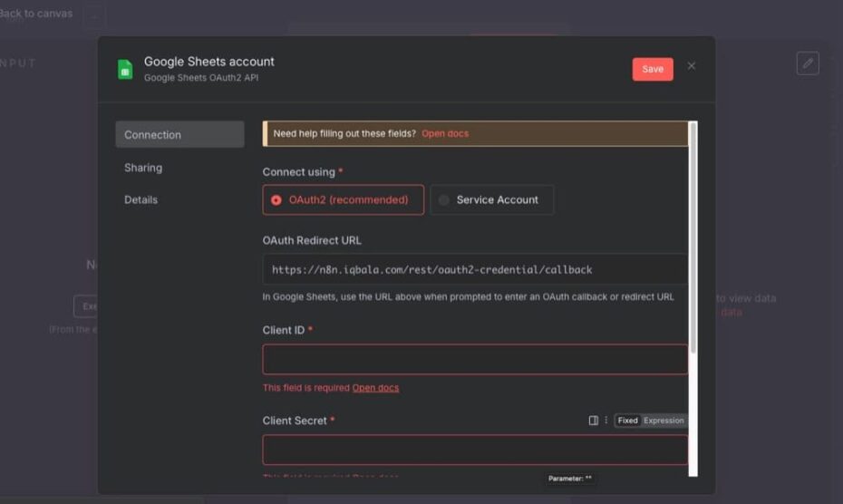
Task: Click the Google Sheets OAuth2 API subtitle
Action: [x=201, y=77]
